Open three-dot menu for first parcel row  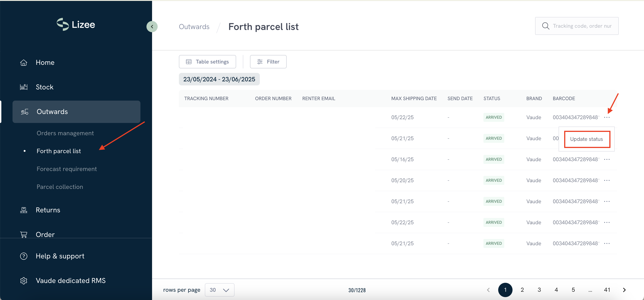pos(607,117)
